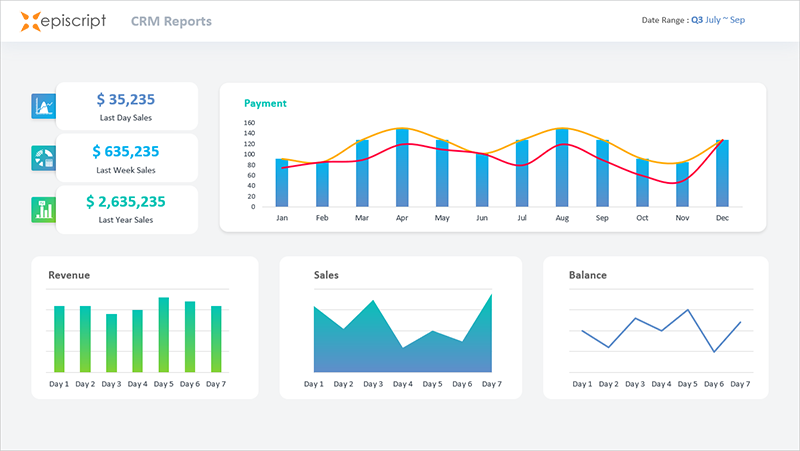Click the episcript logo

63,21
